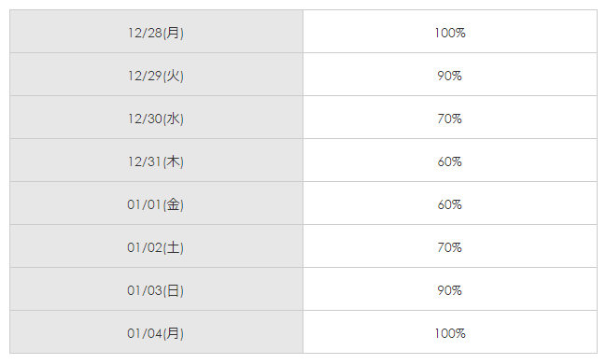Screen dimensions: 606x364
Task: Select the 01/03(日) date cell
Action: (156, 289)
